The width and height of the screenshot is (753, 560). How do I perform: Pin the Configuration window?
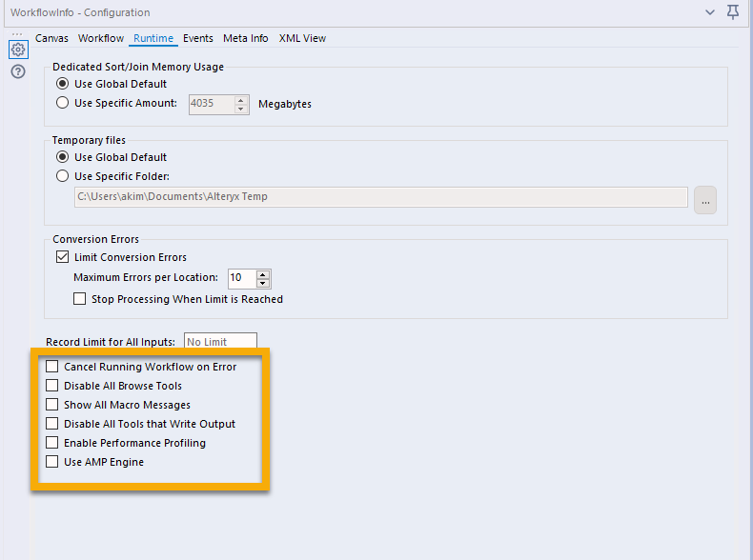(733, 12)
